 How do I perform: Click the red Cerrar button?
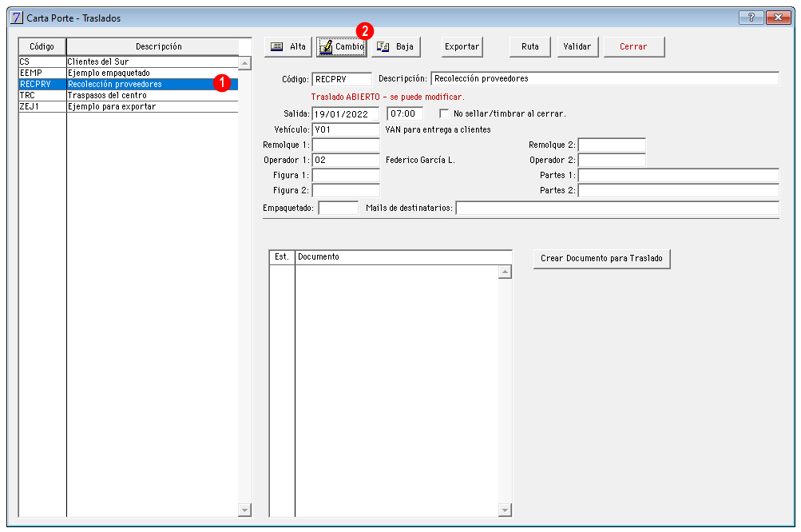[633, 46]
